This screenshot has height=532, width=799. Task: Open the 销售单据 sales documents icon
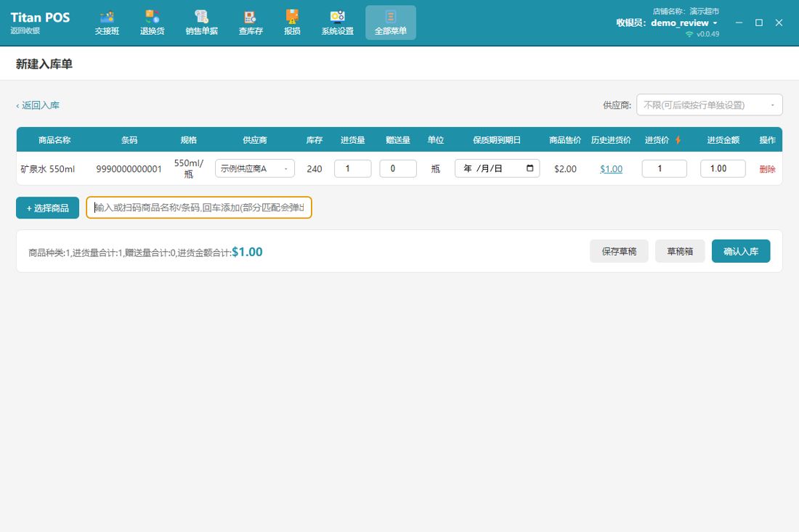click(202, 23)
